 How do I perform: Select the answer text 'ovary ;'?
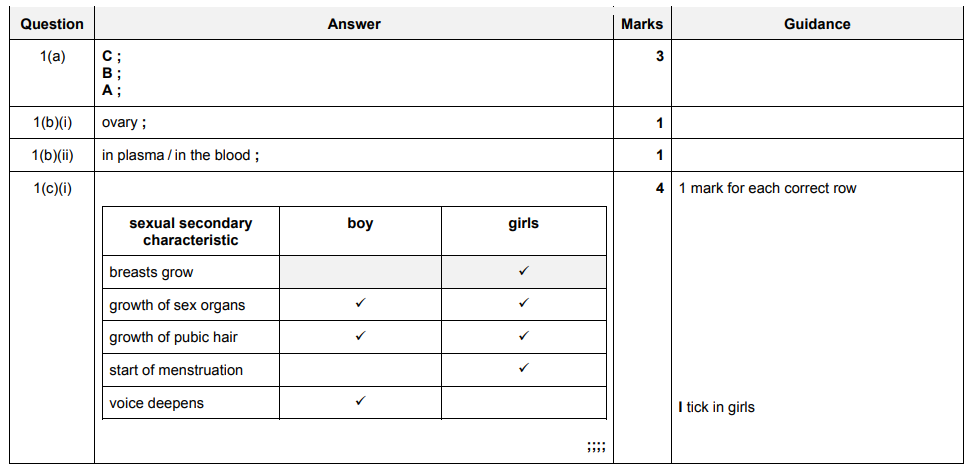pyautogui.click(x=124, y=123)
